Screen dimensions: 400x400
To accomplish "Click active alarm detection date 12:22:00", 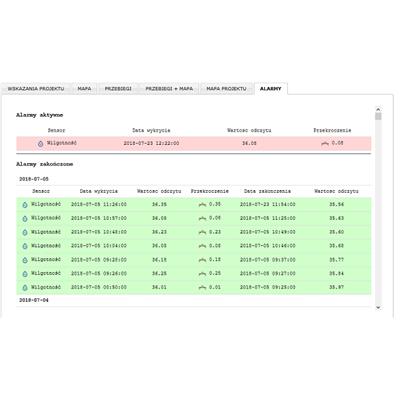I will [151, 143].
